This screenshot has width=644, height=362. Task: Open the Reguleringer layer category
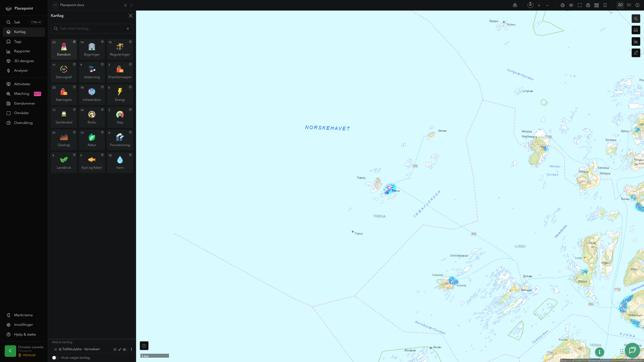tap(120, 49)
